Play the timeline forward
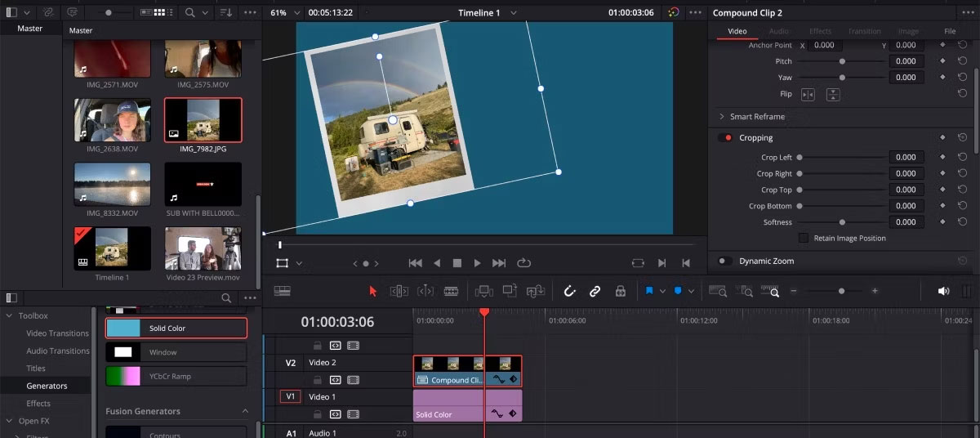Viewport: 980px width, 438px height. pyautogui.click(x=478, y=263)
